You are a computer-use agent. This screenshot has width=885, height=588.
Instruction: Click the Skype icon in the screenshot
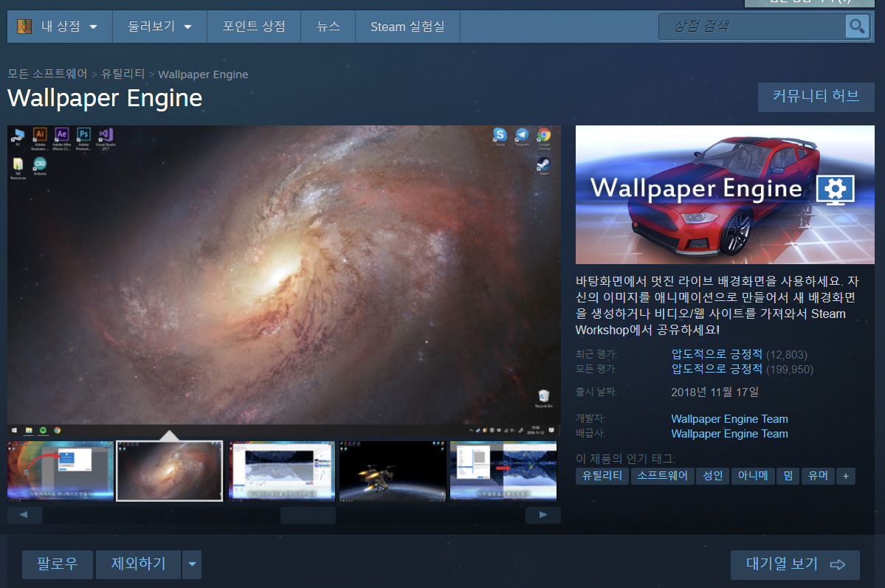click(x=500, y=135)
